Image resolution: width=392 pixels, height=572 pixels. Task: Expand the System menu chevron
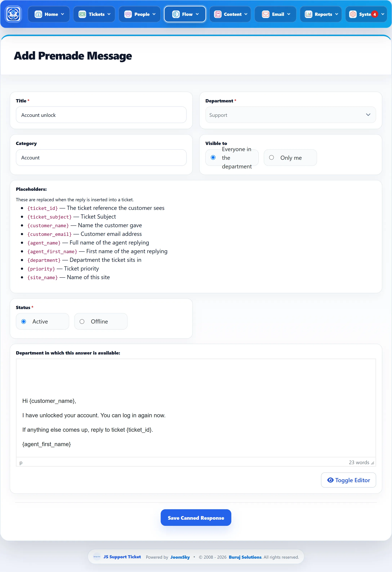tap(383, 14)
